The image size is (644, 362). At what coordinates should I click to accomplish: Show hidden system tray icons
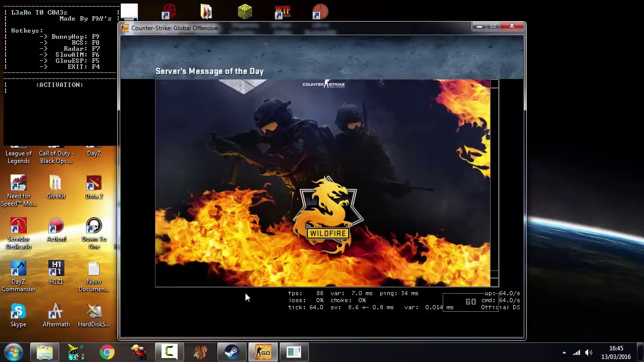click(564, 352)
